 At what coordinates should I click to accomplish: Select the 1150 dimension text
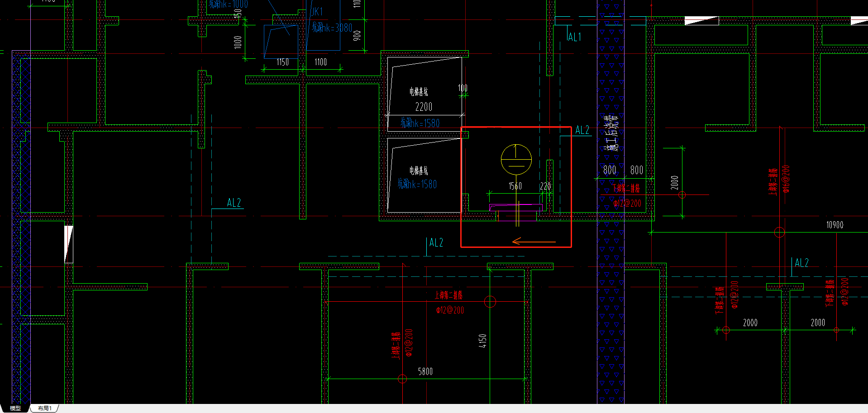[282, 62]
